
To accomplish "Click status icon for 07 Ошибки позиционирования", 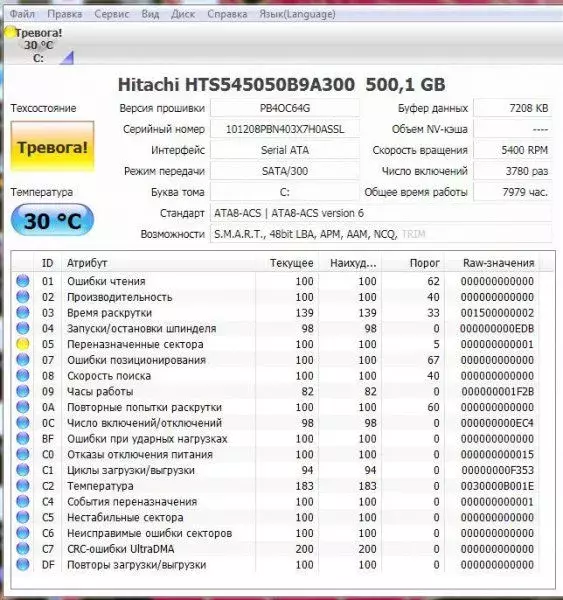I will [23, 360].
